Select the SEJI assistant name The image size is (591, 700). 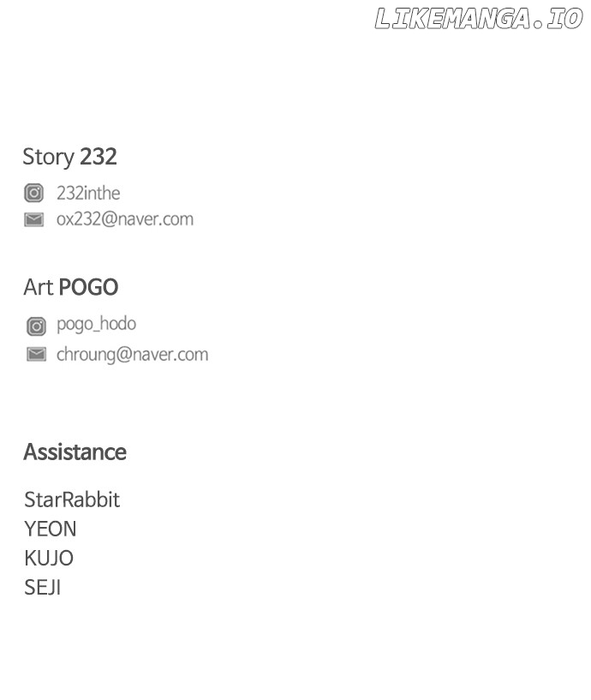tap(43, 588)
